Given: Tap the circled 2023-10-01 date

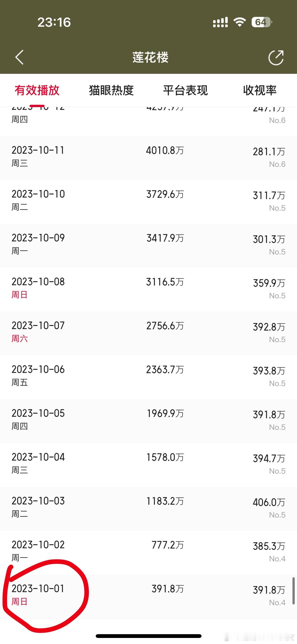Looking at the screenshot, I should click(38, 589).
